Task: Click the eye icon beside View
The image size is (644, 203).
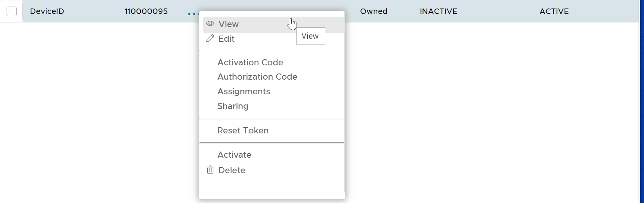Action: click(210, 24)
